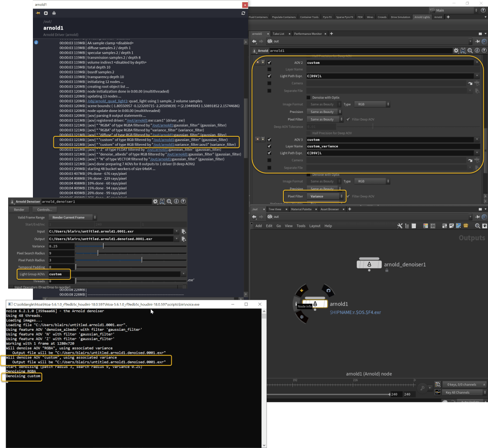Open file chooser for denoiser Input path

[x=184, y=232]
